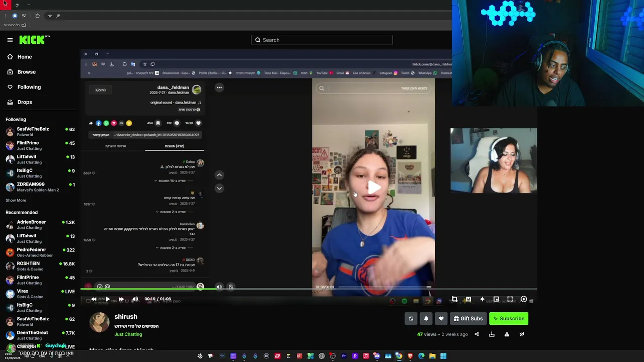Open SasiVeTheBoiz under the Following list
Screen dimensions: 644x362
click(x=40, y=132)
